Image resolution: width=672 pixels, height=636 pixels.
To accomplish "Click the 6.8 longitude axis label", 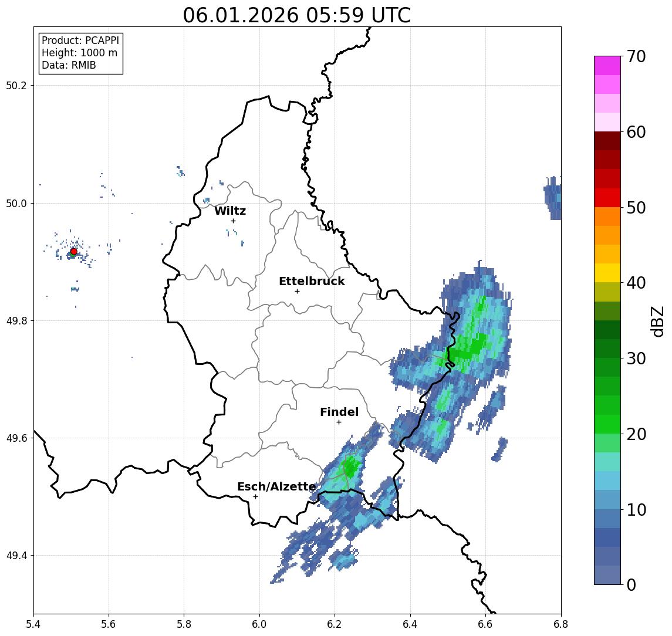I will (561, 624).
